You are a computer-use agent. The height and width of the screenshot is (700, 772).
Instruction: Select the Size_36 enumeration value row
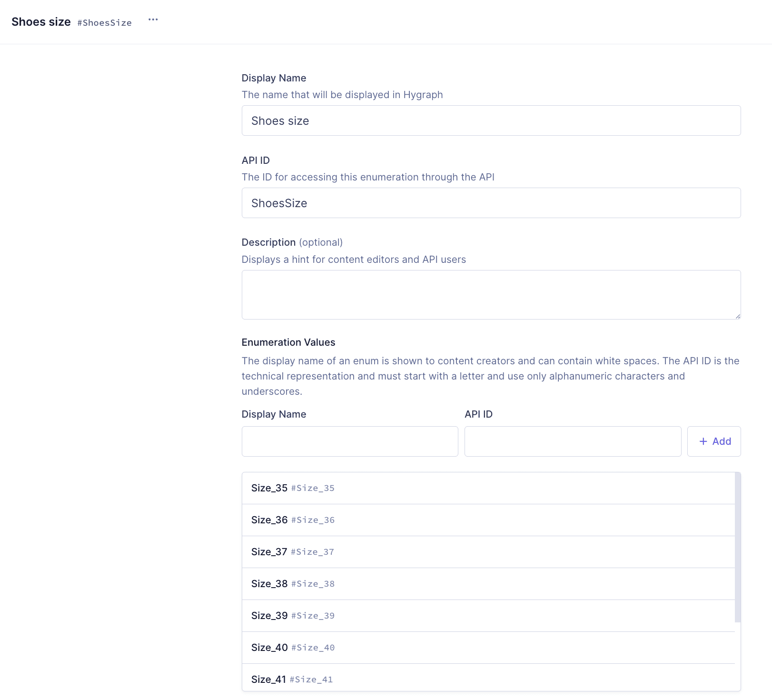coord(488,520)
